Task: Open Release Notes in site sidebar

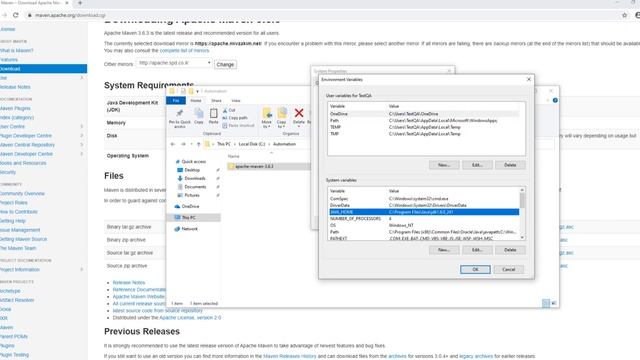Action: 16,87
